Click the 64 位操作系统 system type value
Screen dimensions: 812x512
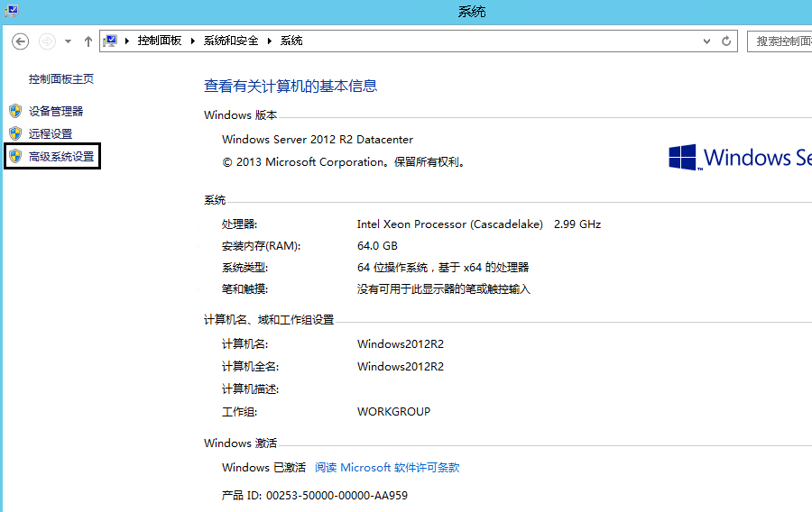click(x=443, y=268)
